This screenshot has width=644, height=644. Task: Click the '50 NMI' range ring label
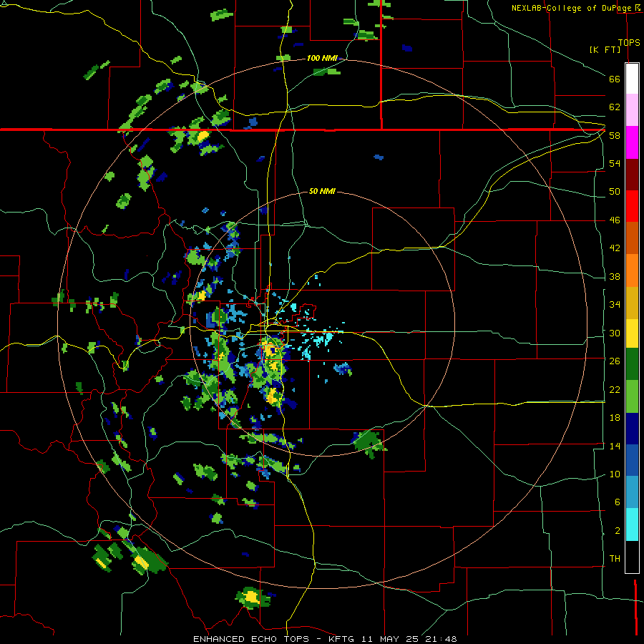pyautogui.click(x=322, y=191)
